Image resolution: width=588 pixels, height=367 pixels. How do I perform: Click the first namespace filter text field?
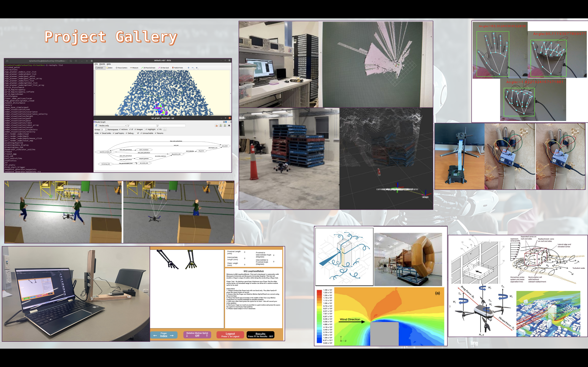(142, 125)
